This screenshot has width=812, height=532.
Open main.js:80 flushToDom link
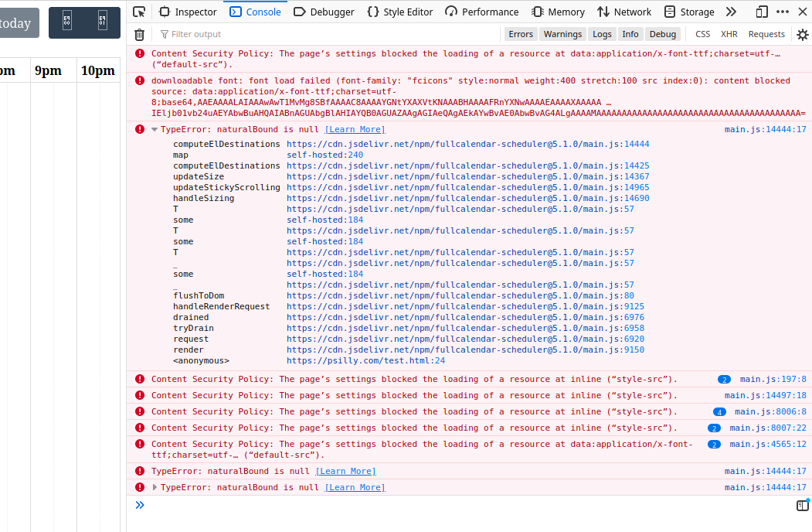[460, 296]
